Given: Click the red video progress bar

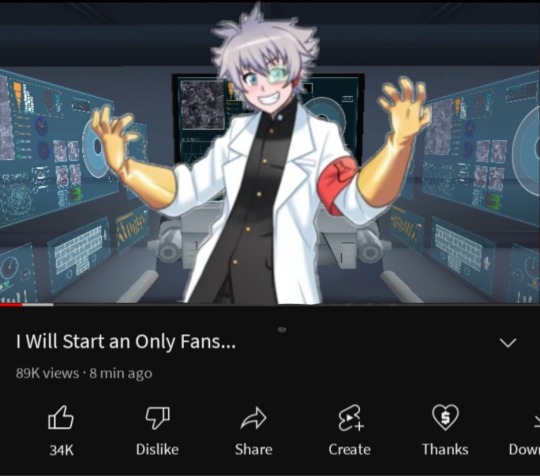Looking at the screenshot, I should [11, 304].
